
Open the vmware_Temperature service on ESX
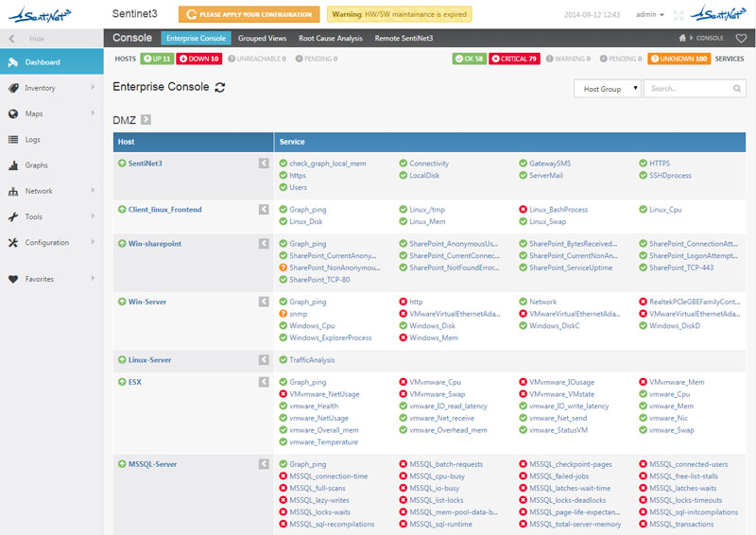(323, 442)
